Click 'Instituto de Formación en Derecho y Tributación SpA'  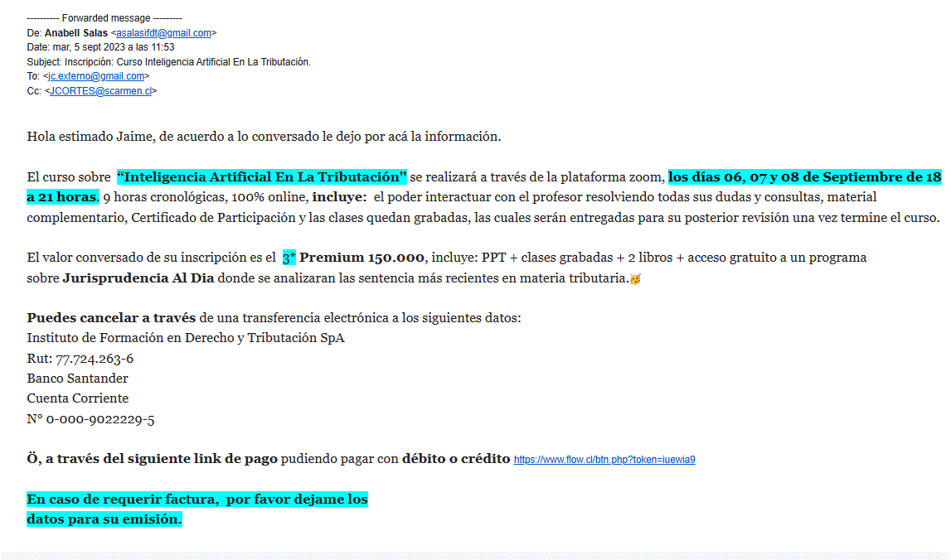[x=185, y=338]
